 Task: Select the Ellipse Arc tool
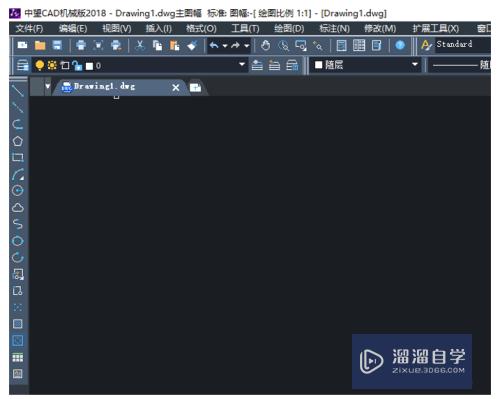(x=18, y=257)
